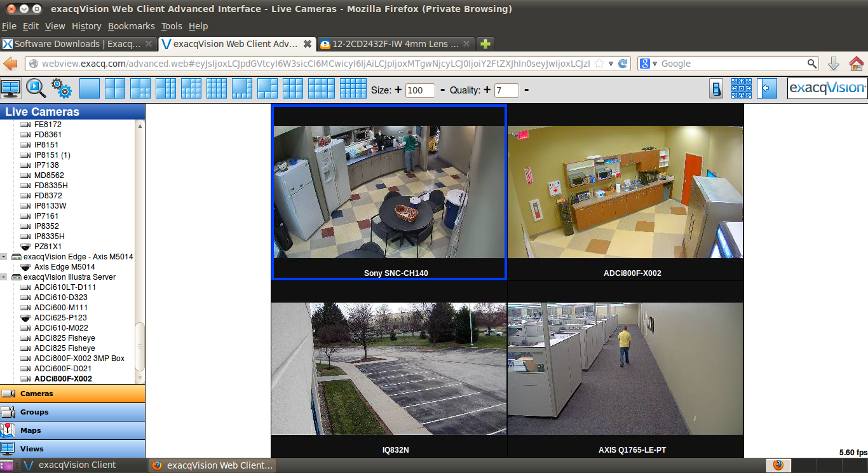Image resolution: width=868 pixels, height=473 pixels.
Task: Select the AXIS Q1765-LE-PT office feed
Action: tap(625, 369)
